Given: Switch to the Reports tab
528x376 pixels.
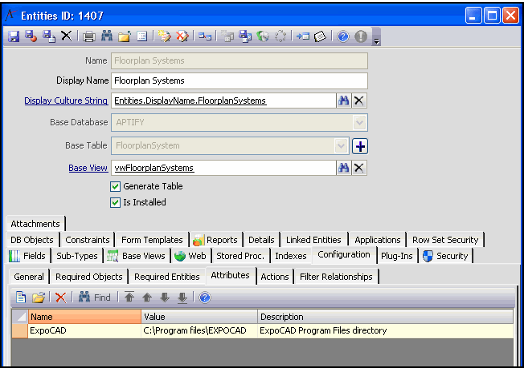Looking at the screenshot, I should click(216, 240).
